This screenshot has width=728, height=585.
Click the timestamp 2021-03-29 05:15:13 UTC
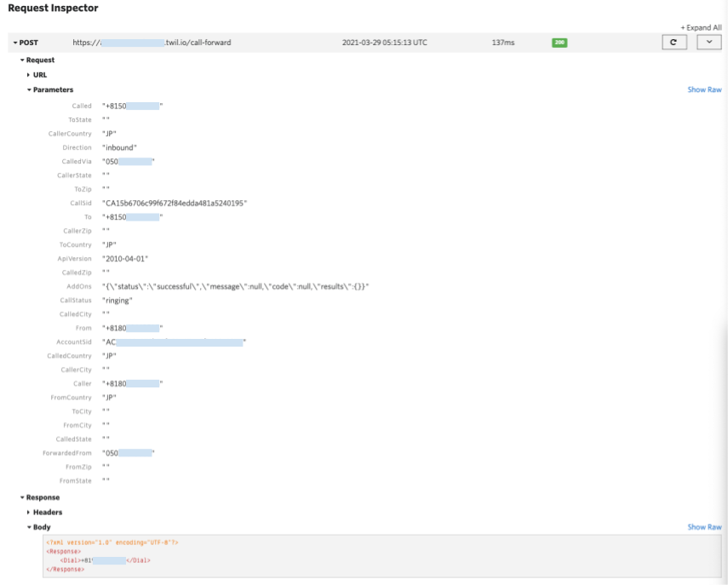coord(384,43)
